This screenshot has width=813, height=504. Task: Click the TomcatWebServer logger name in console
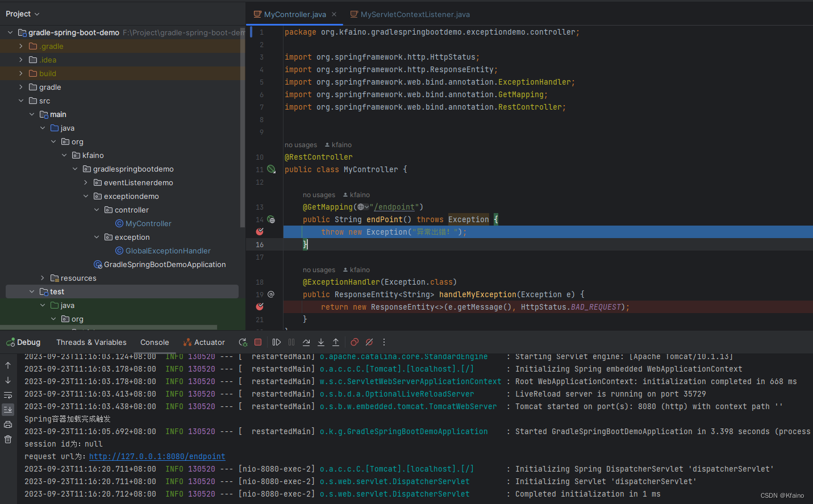pyautogui.click(x=408, y=406)
